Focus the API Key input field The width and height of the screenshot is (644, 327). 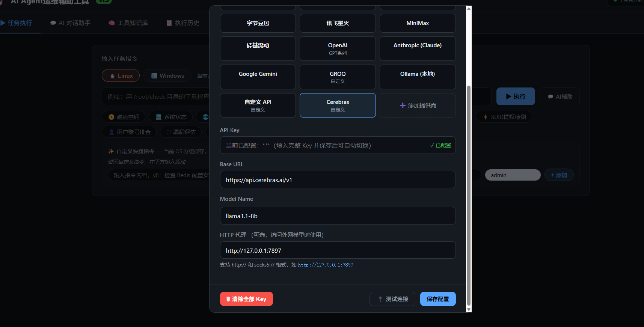pyautogui.click(x=338, y=145)
